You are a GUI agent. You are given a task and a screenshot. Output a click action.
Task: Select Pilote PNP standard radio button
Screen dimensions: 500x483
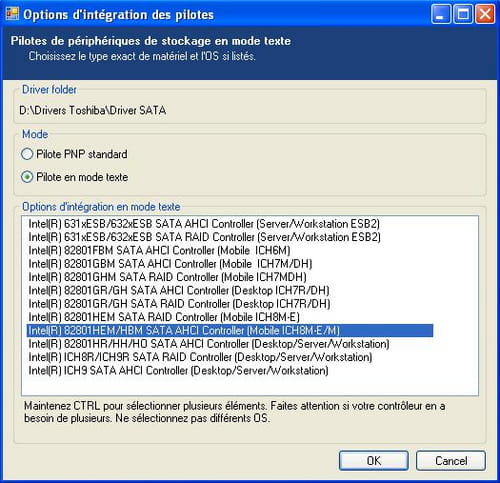coord(27,154)
